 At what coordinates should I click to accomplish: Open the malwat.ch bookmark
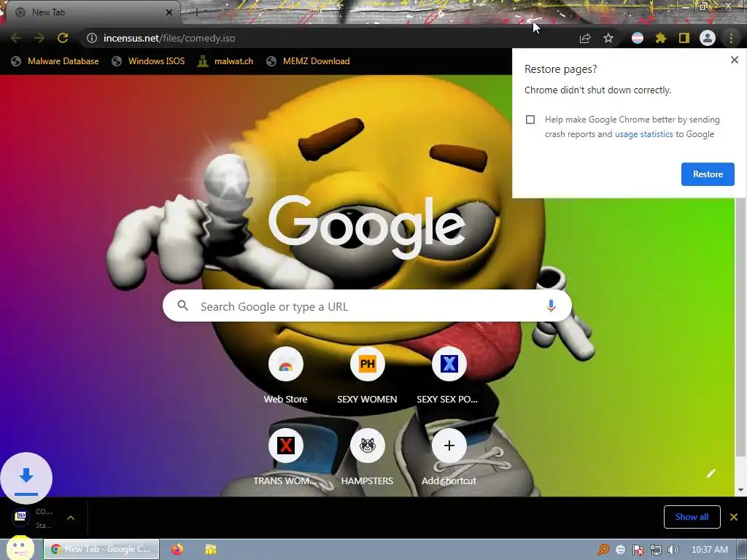coord(225,61)
